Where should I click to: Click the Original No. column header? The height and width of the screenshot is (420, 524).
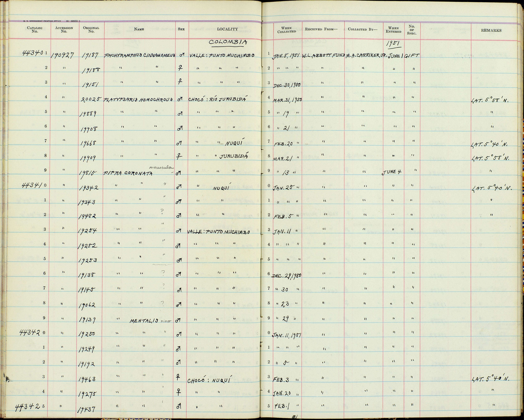coord(91,29)
